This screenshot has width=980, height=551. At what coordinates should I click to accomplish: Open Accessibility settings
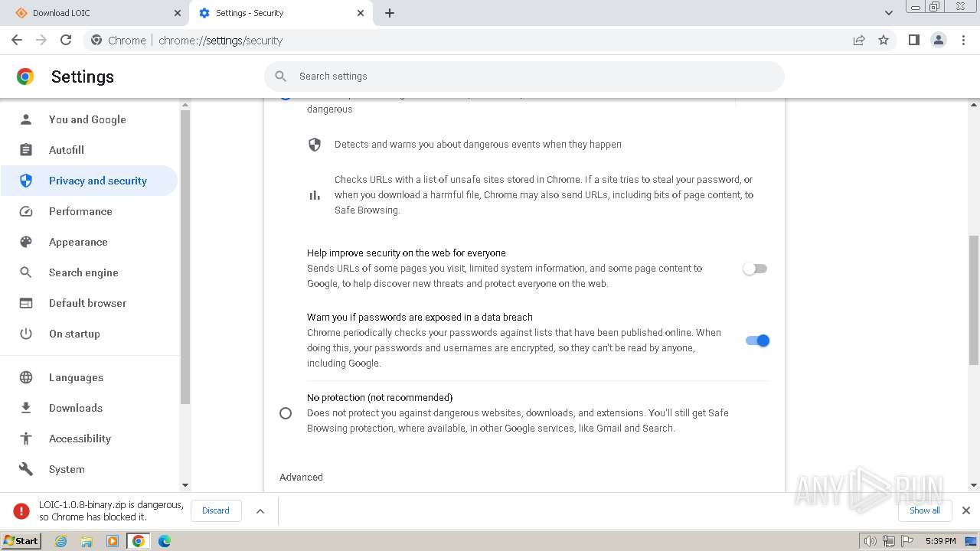tap(89, 439)
